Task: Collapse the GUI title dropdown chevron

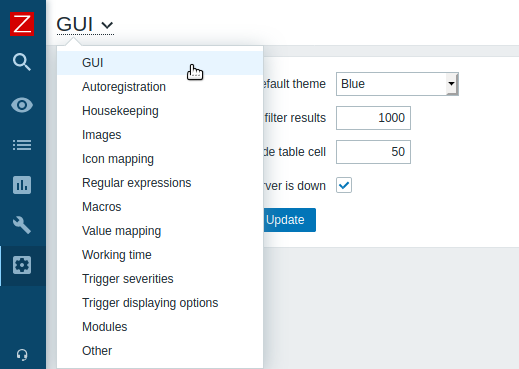Action: pos(107,25)
